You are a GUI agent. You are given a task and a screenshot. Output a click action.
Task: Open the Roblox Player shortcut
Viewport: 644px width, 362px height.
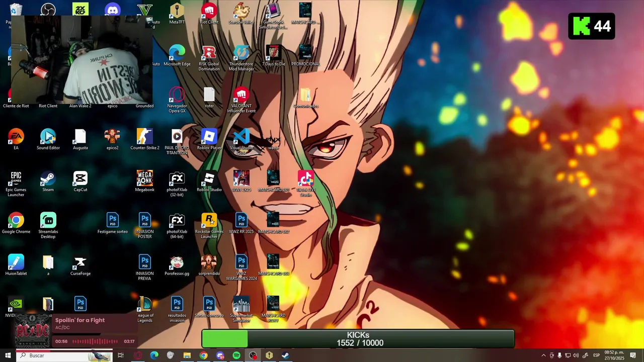(x=209, y=139)
